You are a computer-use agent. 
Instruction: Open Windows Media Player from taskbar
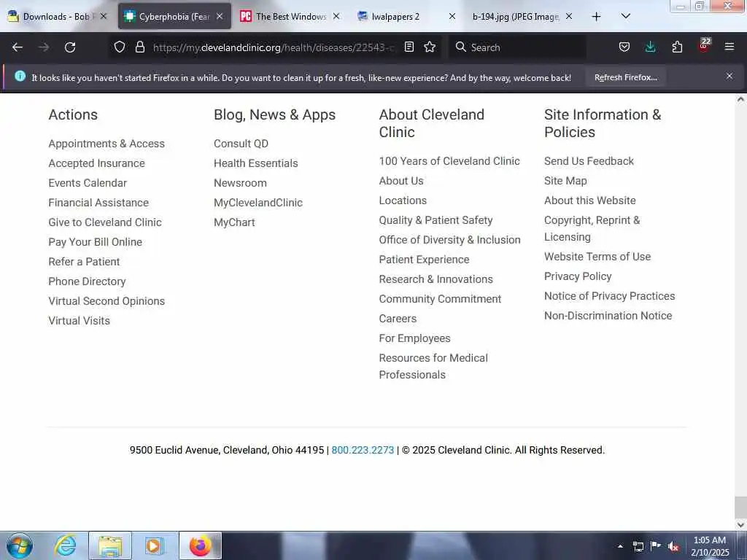(154, 545)
